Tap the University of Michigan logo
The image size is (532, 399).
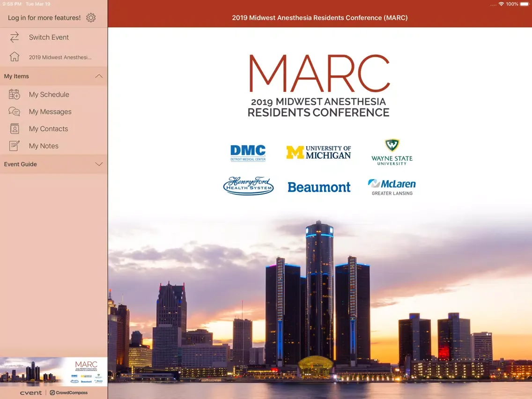(x=318, y=152)
